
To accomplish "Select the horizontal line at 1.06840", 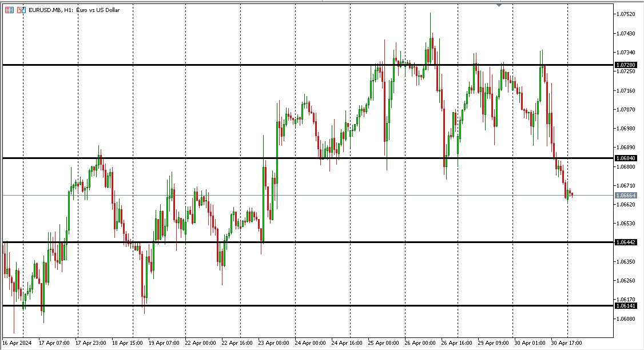I will [x=308, y=158].
